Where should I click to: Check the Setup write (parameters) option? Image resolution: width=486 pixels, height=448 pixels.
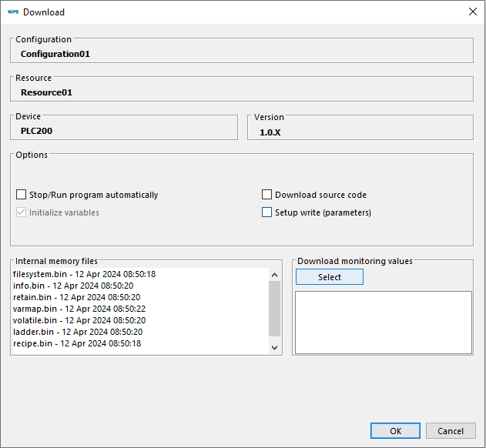click(267, 212)
